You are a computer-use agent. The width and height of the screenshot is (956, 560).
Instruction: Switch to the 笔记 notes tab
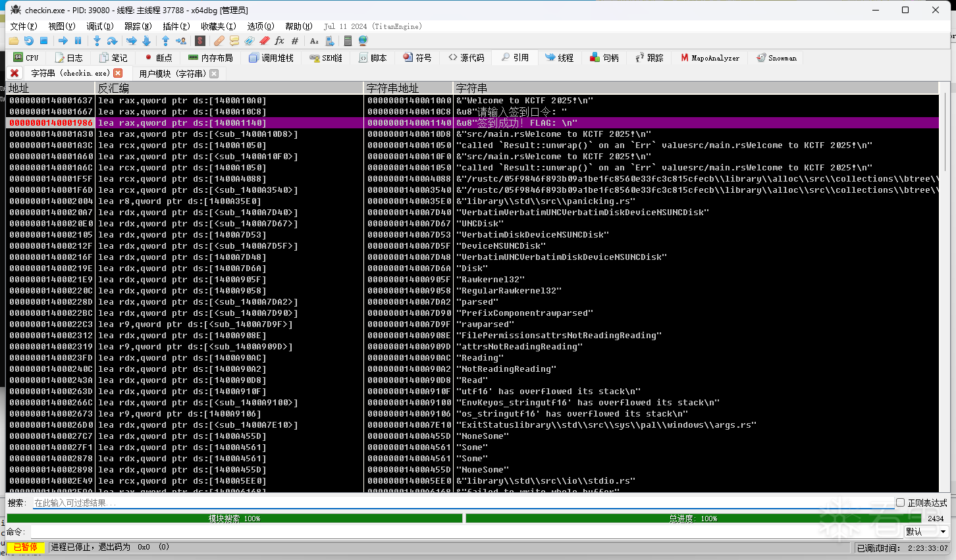[113, 58]
